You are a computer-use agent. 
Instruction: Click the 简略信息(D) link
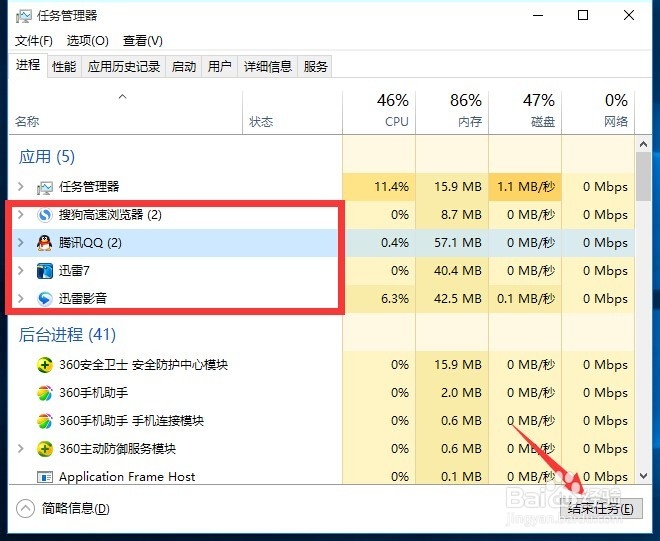tap(75, 509)
